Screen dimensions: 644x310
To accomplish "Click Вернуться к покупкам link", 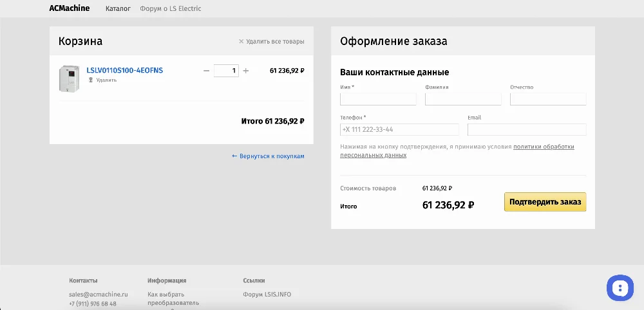I will tap(268, 156).
